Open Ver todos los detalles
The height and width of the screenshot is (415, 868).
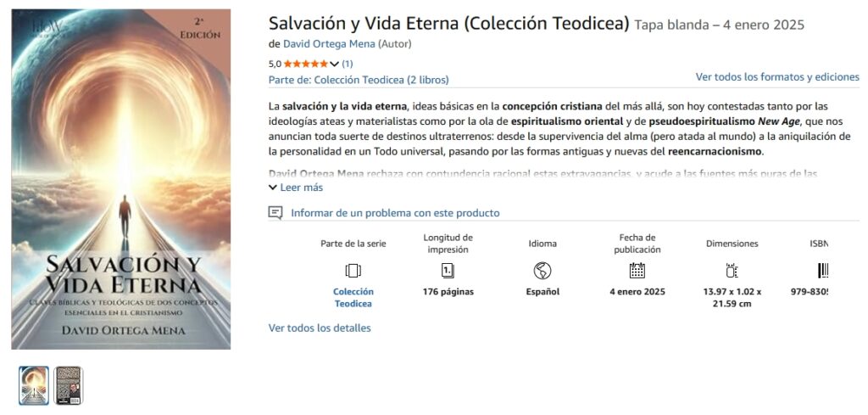[x=320, y=328]
